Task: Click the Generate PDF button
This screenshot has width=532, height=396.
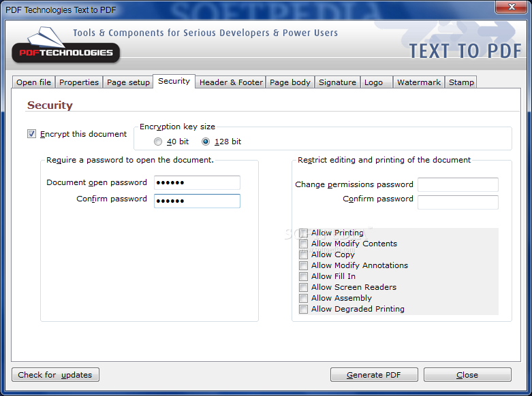Action: tap(374, 375)
